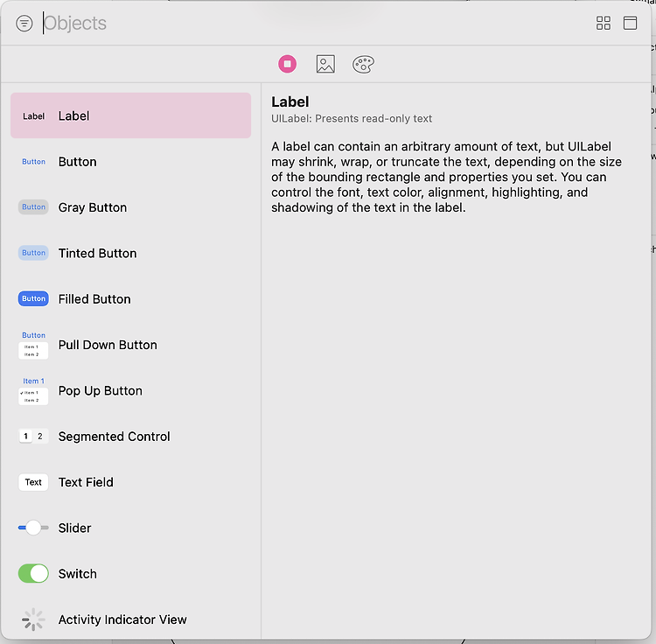
Task: Click the tinted Button thumbnail
Action: 33,253
